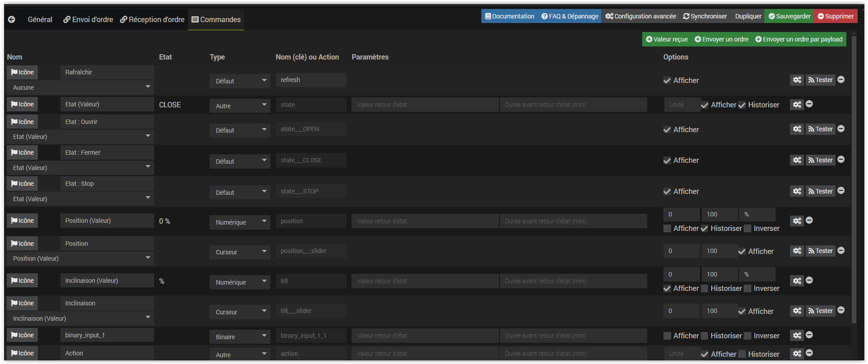Image resolution: width=868 pixels, height=364 pixels.
Task: Open gear settings for Action command
Action: pos(797,354)
